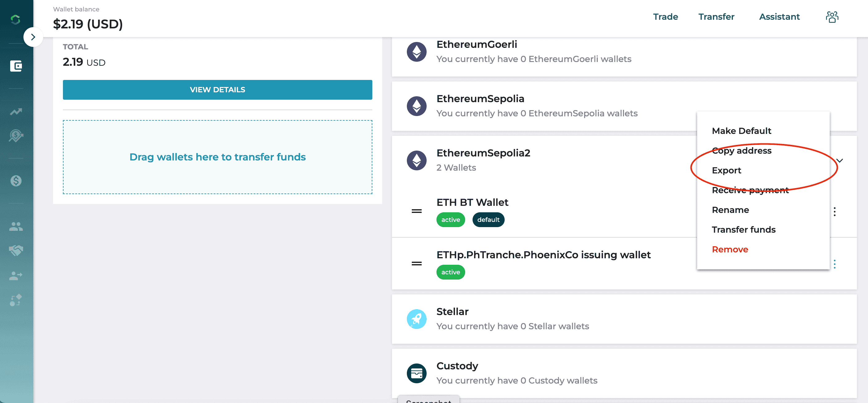Click the dollar coin sidebar icon

point(16,181)
